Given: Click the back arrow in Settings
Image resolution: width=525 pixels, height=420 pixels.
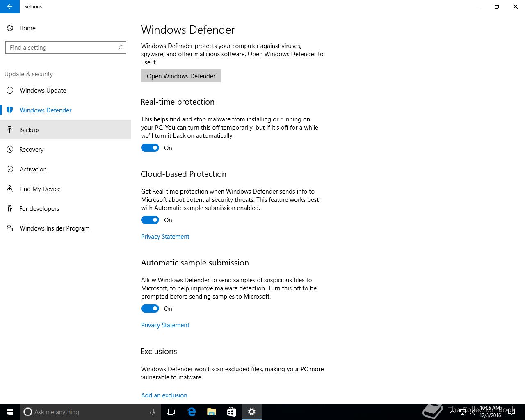Looking at the screenshot, I should (x=10, y=7).
